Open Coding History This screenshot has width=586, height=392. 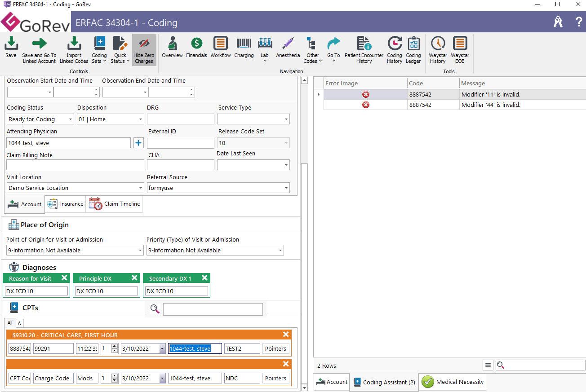tap(395, 50)
